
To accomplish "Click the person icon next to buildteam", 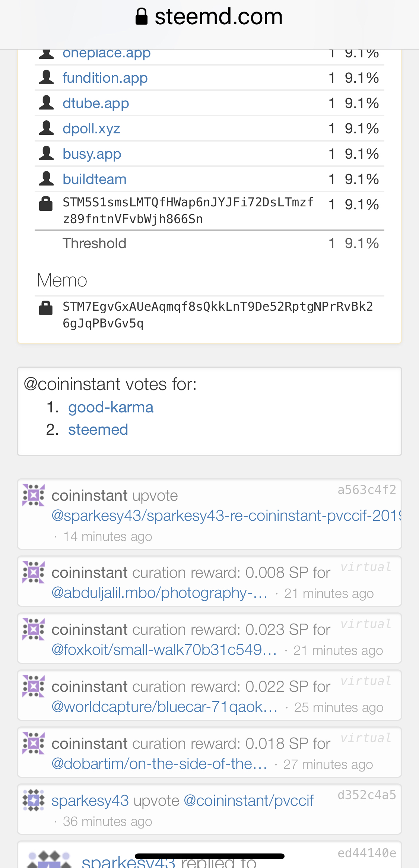I will (x=46, y=178).
